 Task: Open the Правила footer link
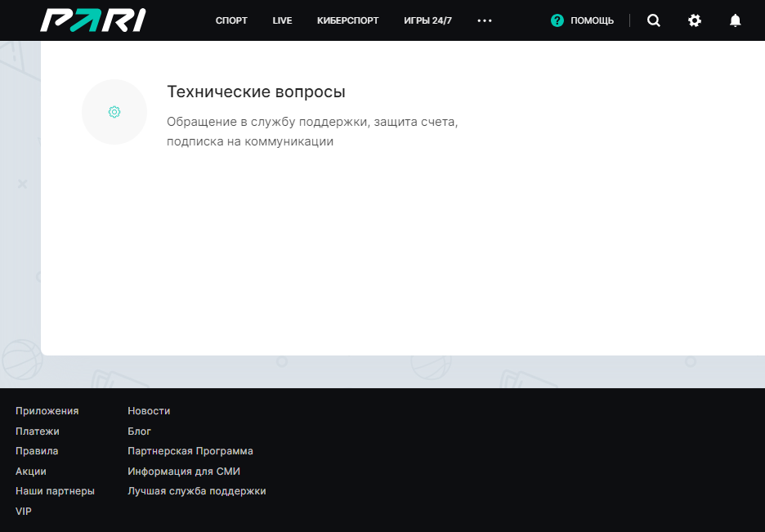tap(37, 451)
